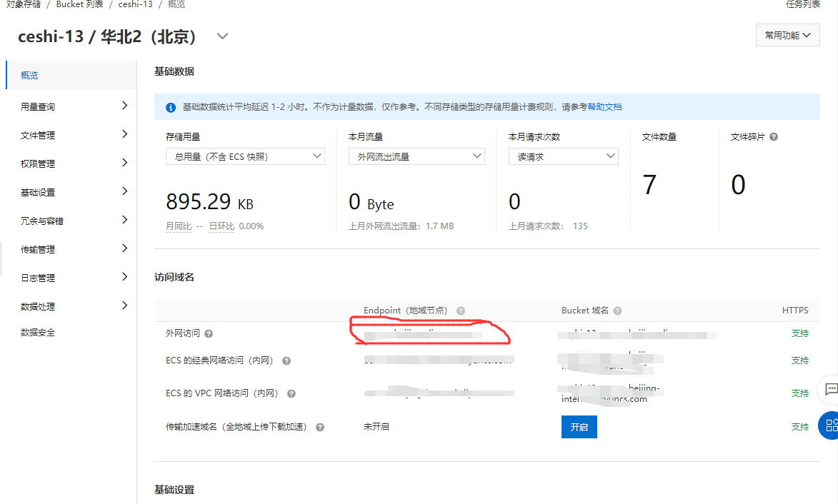
Task: Open the 常用功能 menu button
Action: point(787,35)
